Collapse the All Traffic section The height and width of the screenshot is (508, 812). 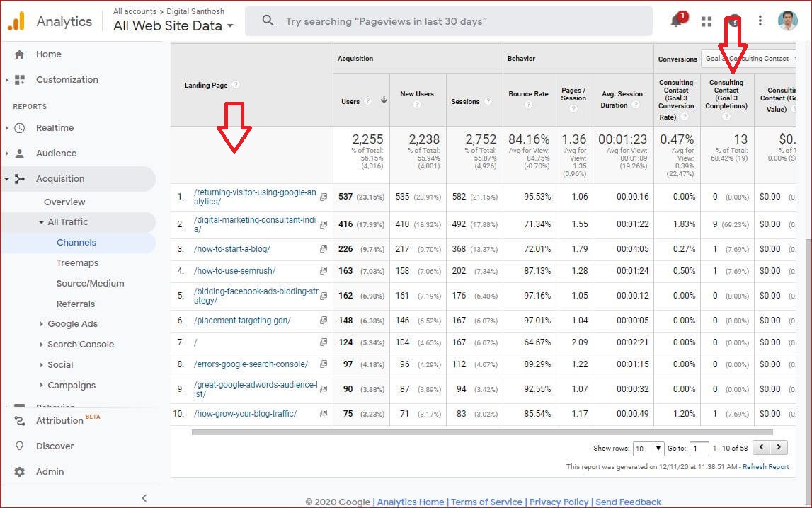41,222
